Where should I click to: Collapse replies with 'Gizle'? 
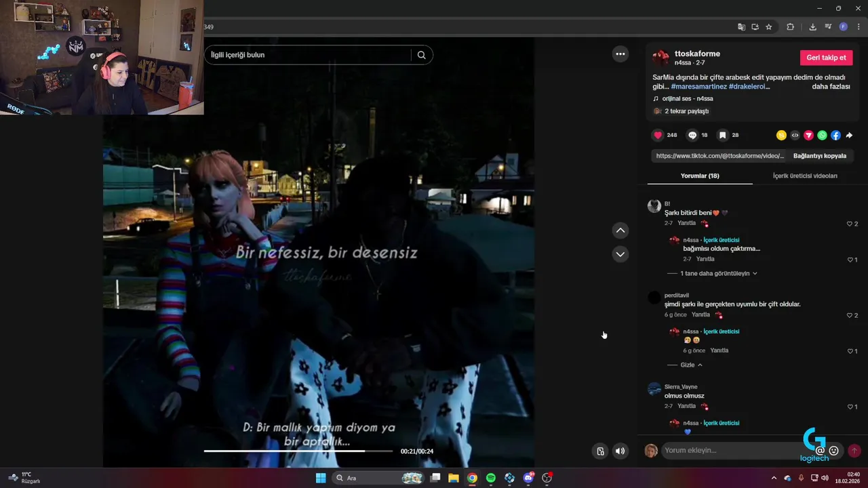[691, 365]
